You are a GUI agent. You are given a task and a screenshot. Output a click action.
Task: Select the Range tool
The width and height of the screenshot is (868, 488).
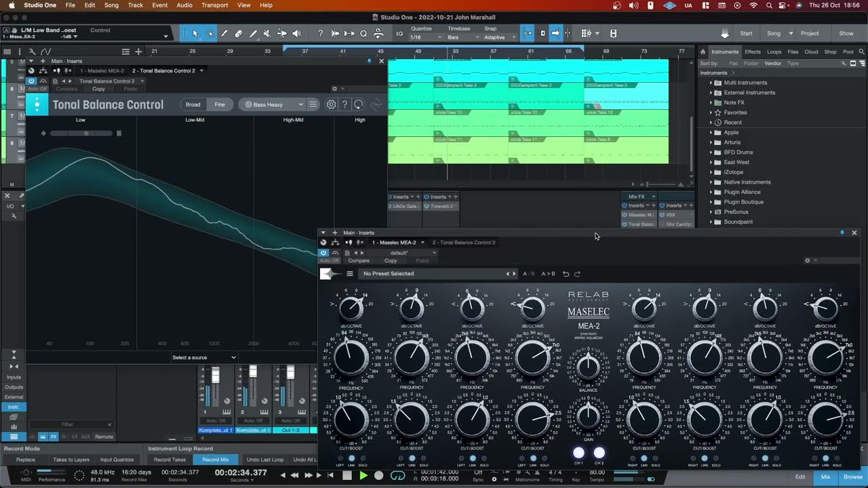(x=210, y=33)
